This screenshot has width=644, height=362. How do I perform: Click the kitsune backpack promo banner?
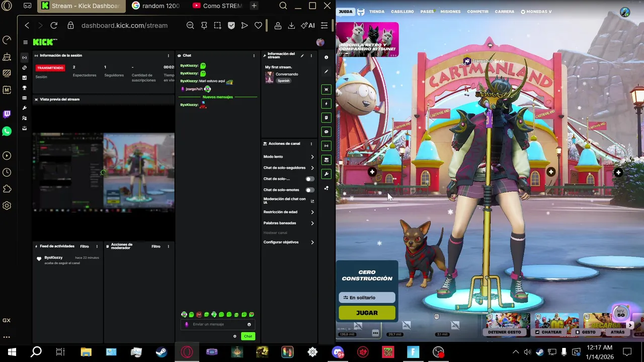(x=367, y=39)
